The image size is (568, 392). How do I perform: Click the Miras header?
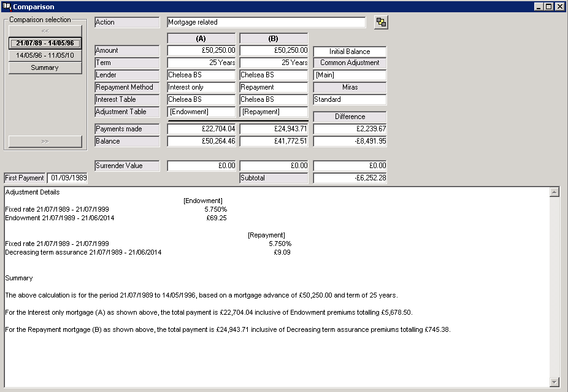[350, 87]
